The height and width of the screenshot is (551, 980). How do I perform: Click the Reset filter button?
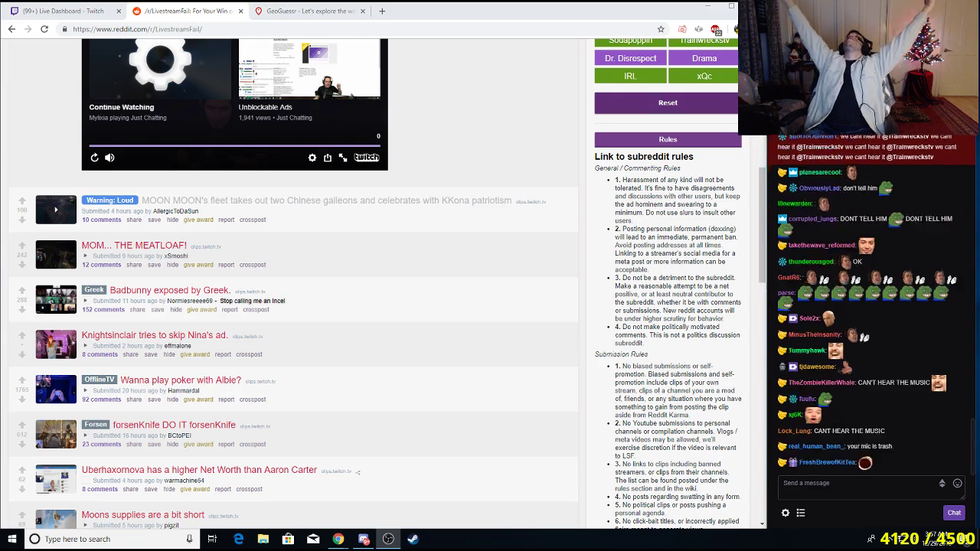point(668,103)
